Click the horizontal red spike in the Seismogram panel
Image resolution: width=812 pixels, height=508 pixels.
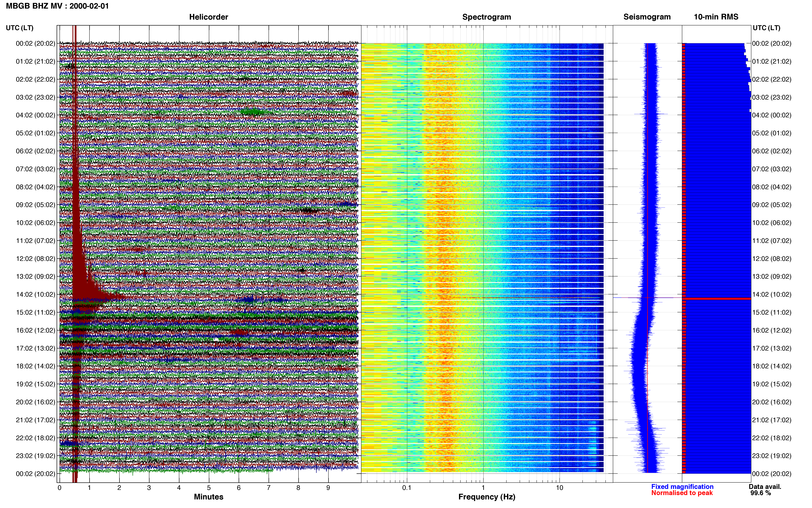click(647, 298)
